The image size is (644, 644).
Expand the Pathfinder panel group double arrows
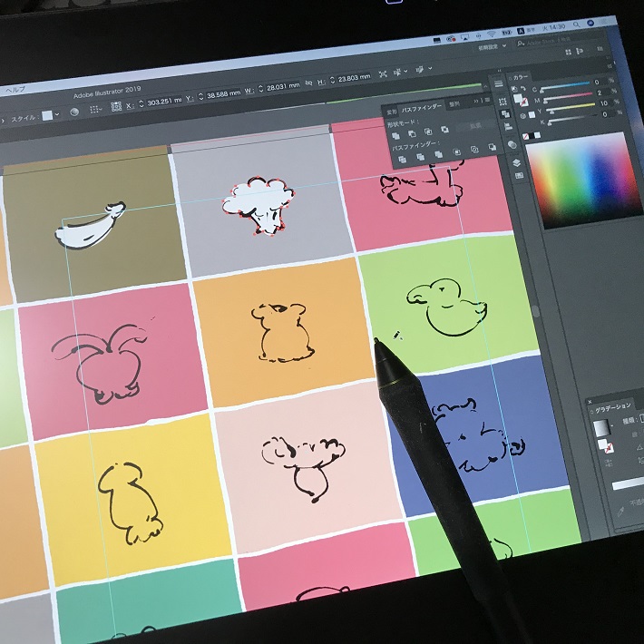click(476, 101)
